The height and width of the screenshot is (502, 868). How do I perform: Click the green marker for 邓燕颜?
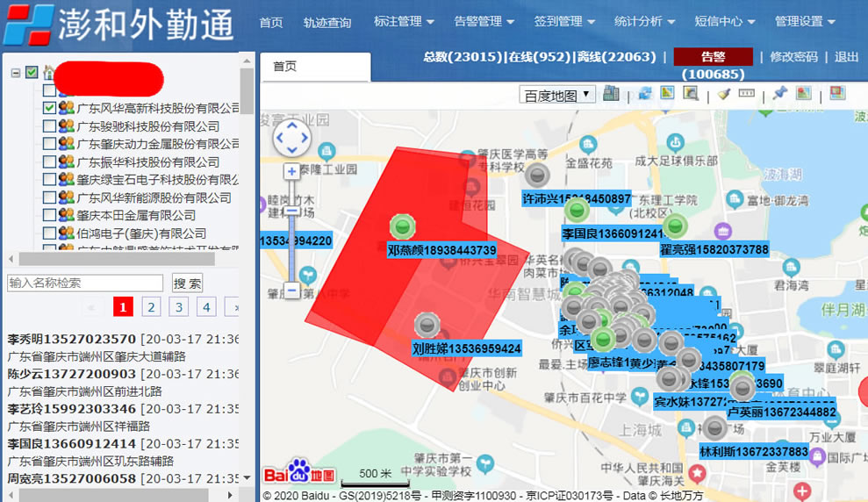tap(403, 226)
